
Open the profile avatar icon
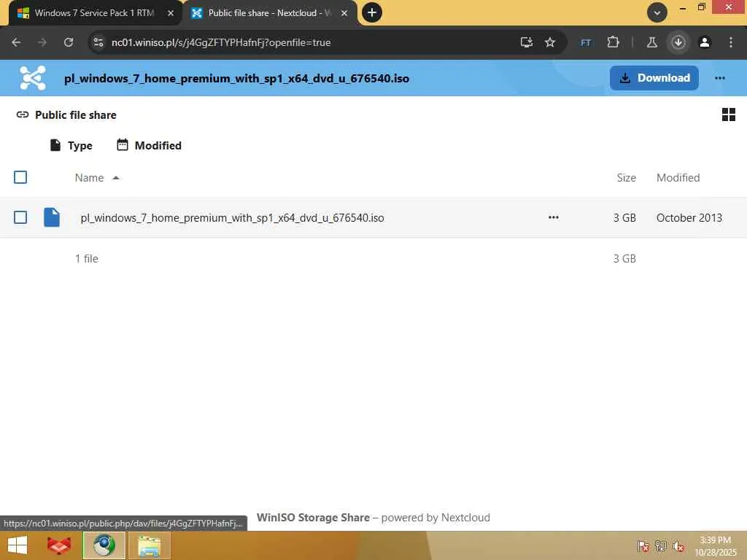tap(705, 42)
